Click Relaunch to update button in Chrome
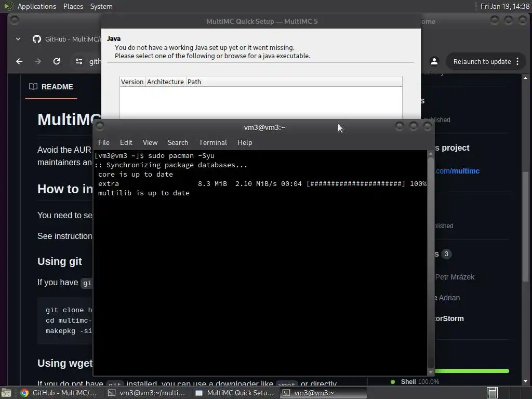 coord(482,61)
